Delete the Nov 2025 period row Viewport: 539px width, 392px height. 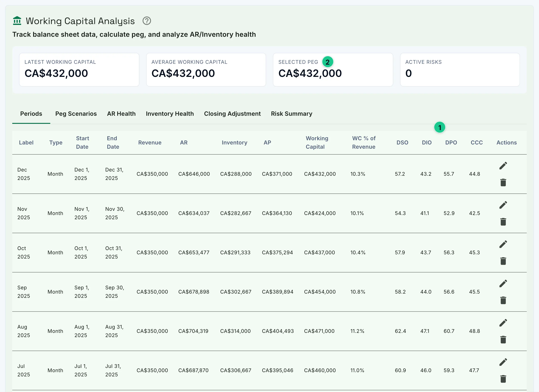point(503,222)
